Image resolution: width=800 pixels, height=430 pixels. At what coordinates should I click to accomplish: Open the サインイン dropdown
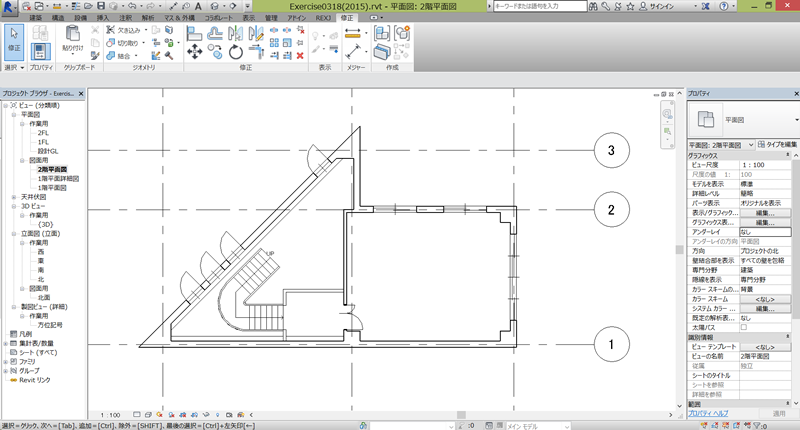point(695,6)
